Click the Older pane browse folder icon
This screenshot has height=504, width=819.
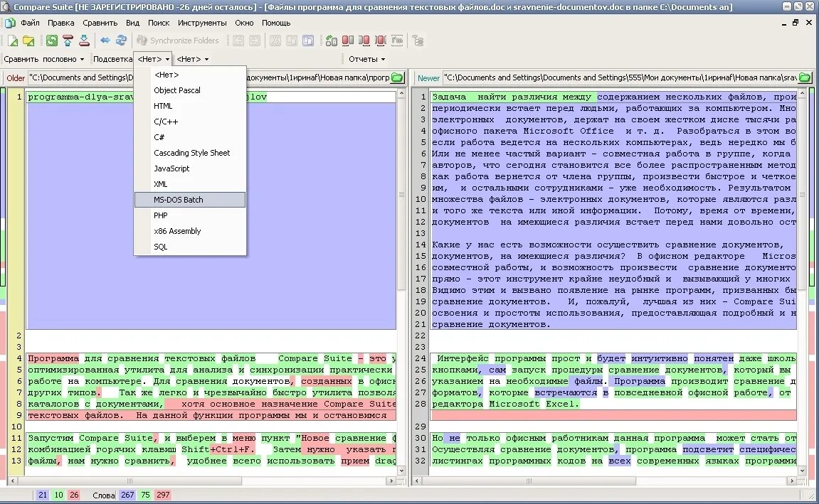point(398,77)
